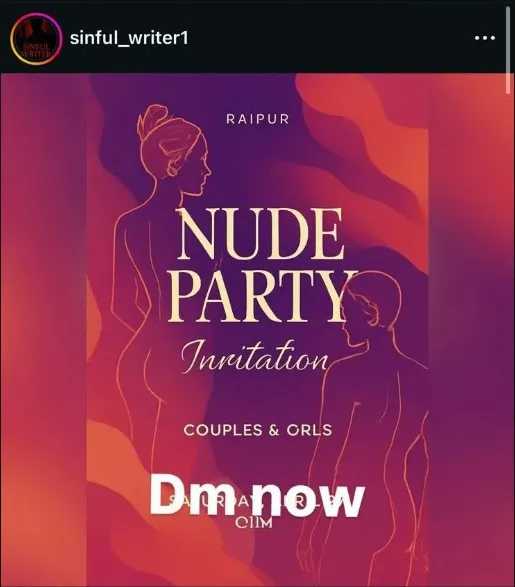Click the cursive 'Invitation' text
The height and width of the screenshot is (587, 515).
[x=255, y=358]
